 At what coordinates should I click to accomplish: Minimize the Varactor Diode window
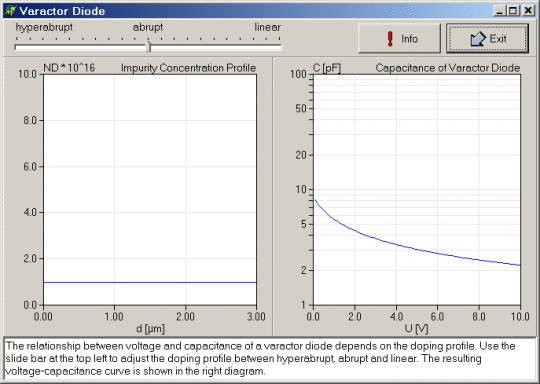coord(500,11)
